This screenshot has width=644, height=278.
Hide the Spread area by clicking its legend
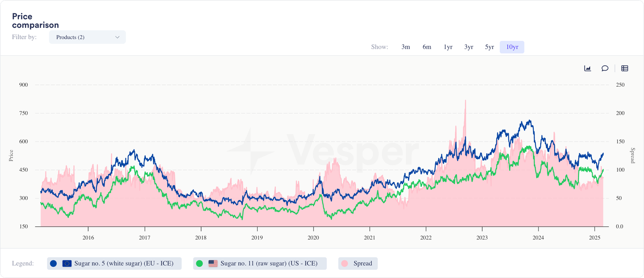[x=357, y=263]
